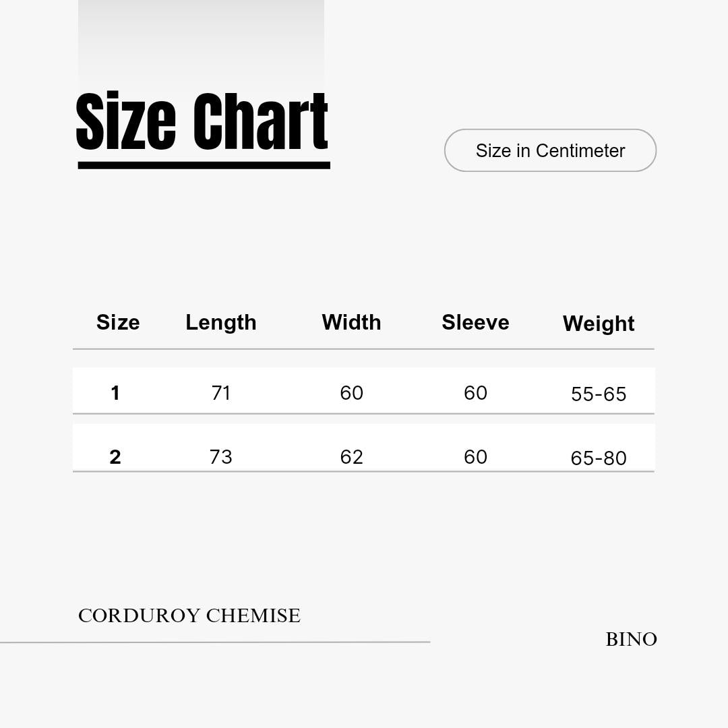Select the Sleeve column header

pos(475,322)
